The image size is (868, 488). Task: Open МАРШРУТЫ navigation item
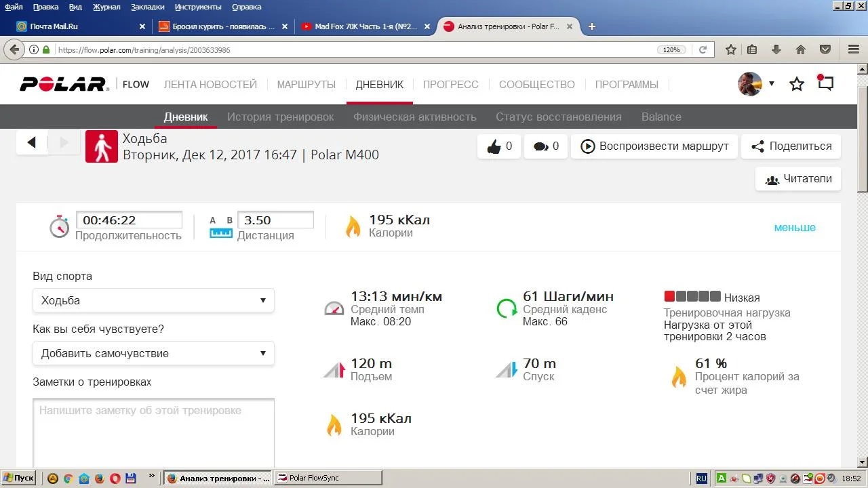point(307,85)
